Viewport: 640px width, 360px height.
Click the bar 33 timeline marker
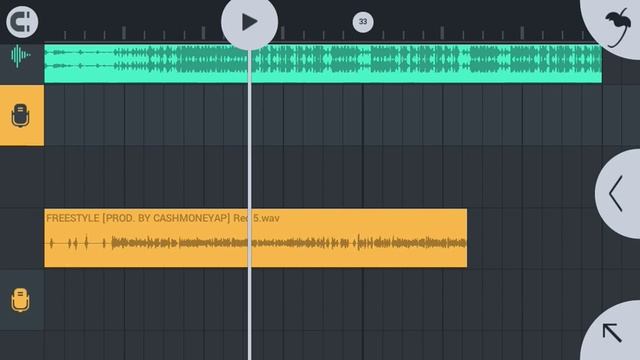click(363, 22)
